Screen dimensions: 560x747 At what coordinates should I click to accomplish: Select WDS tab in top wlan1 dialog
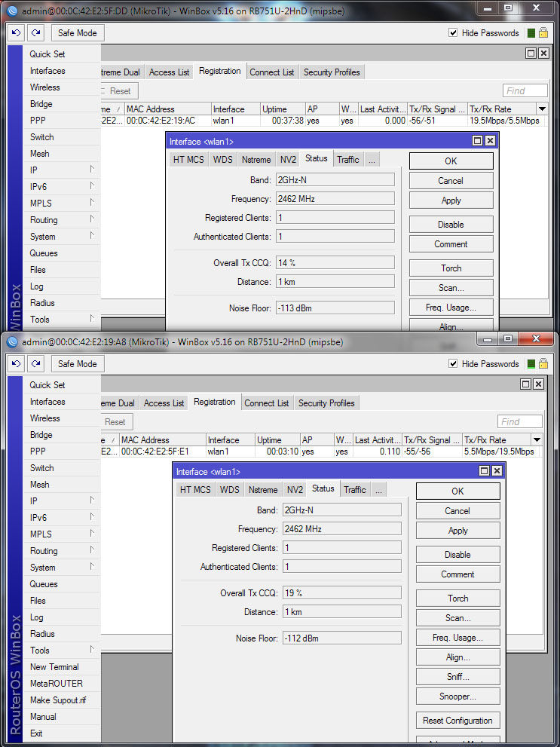pos(223,160)
